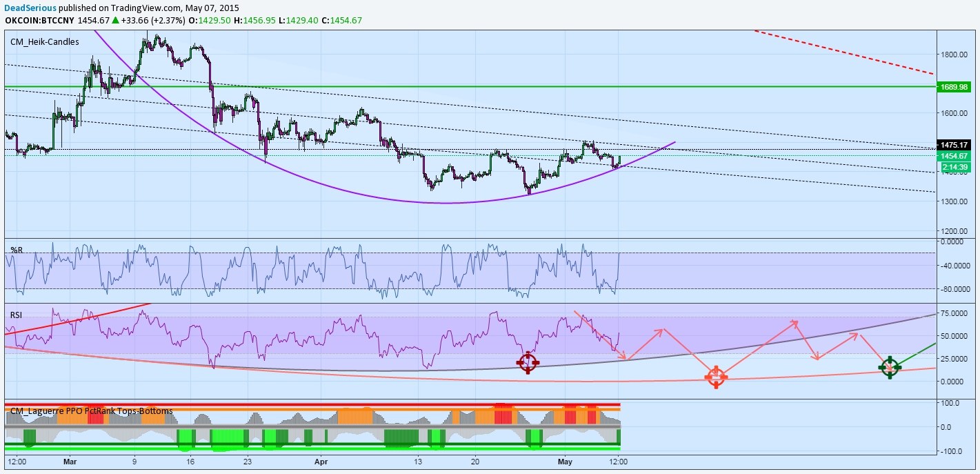980x474 pixels.
Task: Click the orange-red target marker below the RSI curve
Action: [x=716, y=377]
